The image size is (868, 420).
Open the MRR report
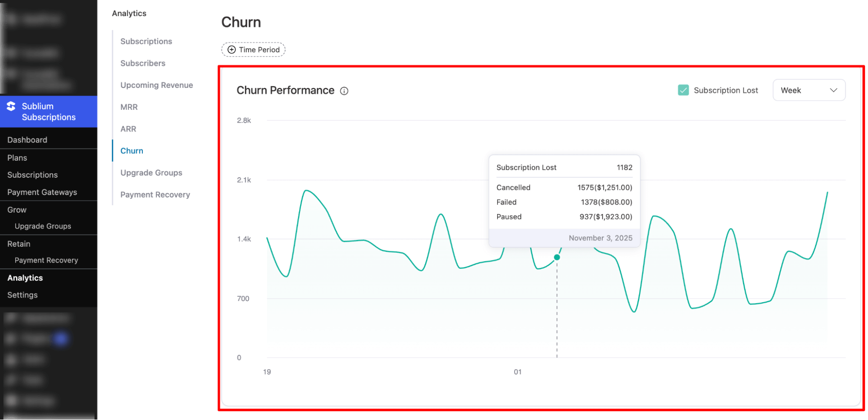click(129, 107)
